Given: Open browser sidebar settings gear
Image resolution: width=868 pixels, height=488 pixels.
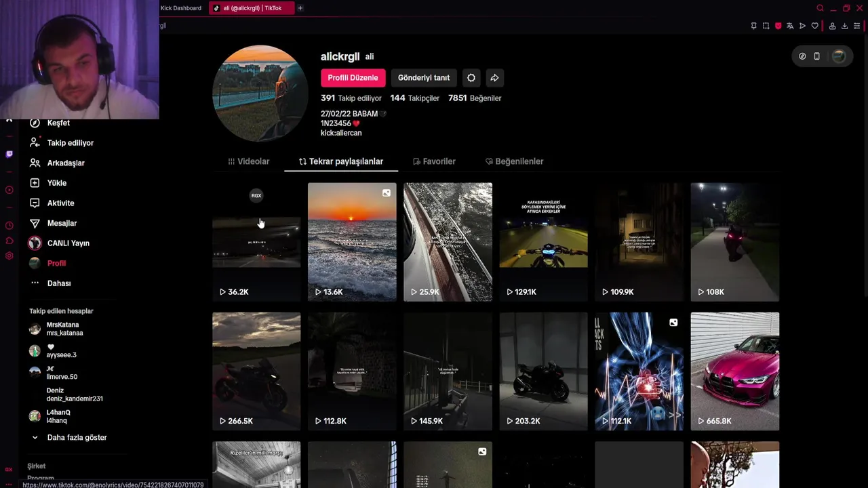Looking at the screenshot, I should pos(9,256).
